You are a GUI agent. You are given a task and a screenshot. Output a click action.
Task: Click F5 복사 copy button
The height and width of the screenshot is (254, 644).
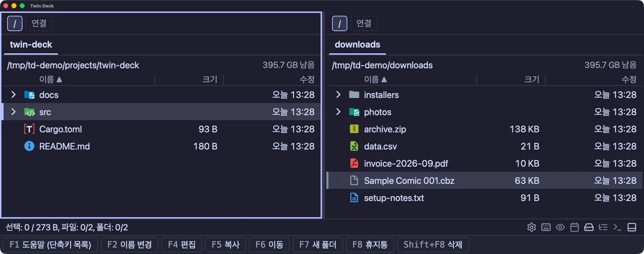225,245
